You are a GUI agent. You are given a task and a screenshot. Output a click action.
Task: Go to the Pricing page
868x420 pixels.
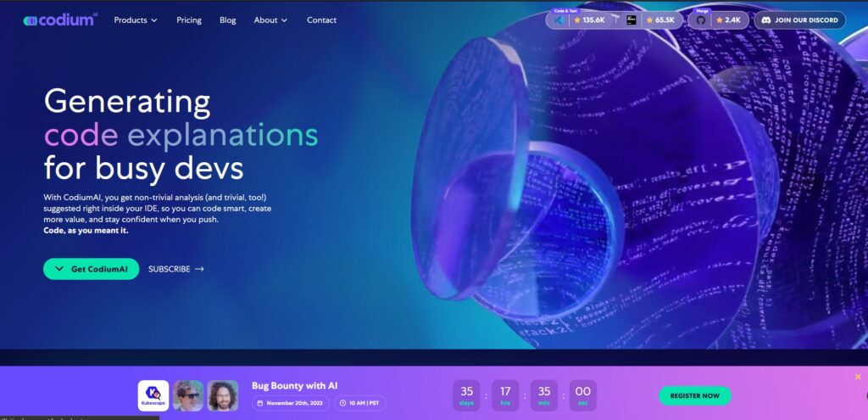189,20
